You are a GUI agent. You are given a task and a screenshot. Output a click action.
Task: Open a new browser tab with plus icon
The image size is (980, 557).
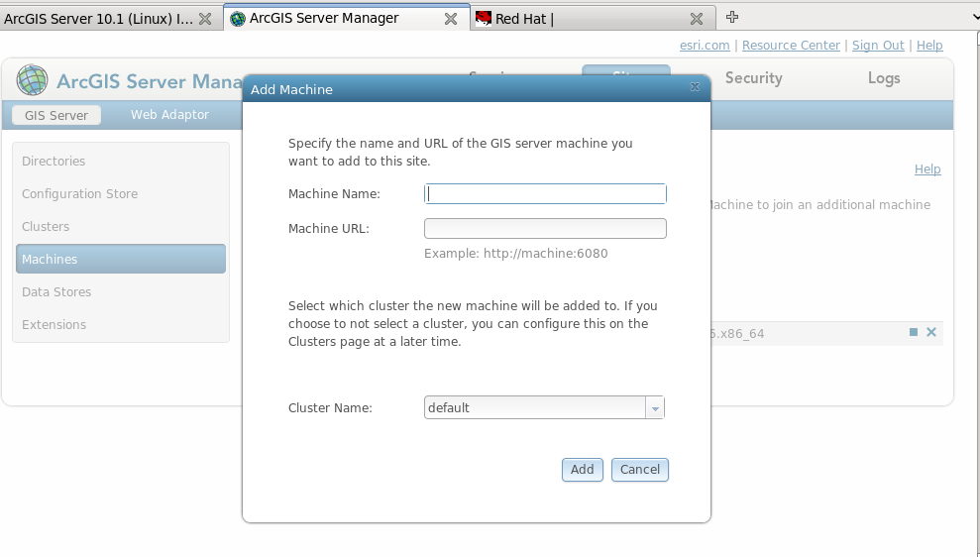click(x=732, y=17)
